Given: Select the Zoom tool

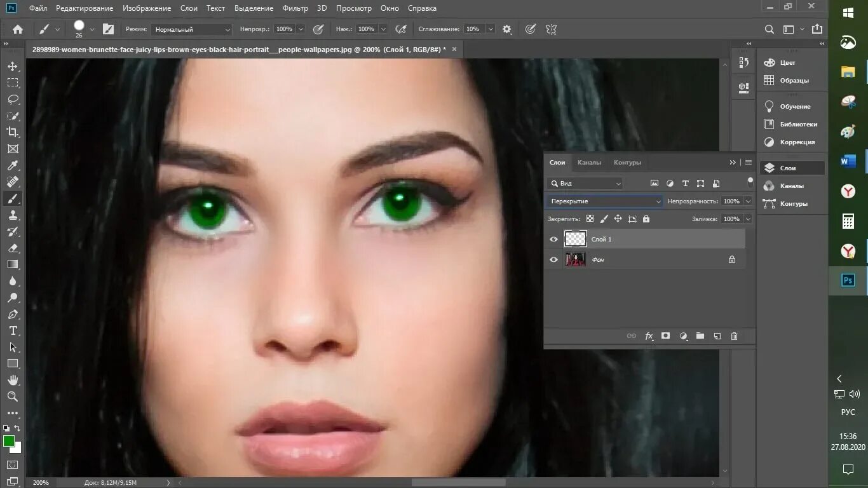Looking at the screenshot, I should [13, 396].
